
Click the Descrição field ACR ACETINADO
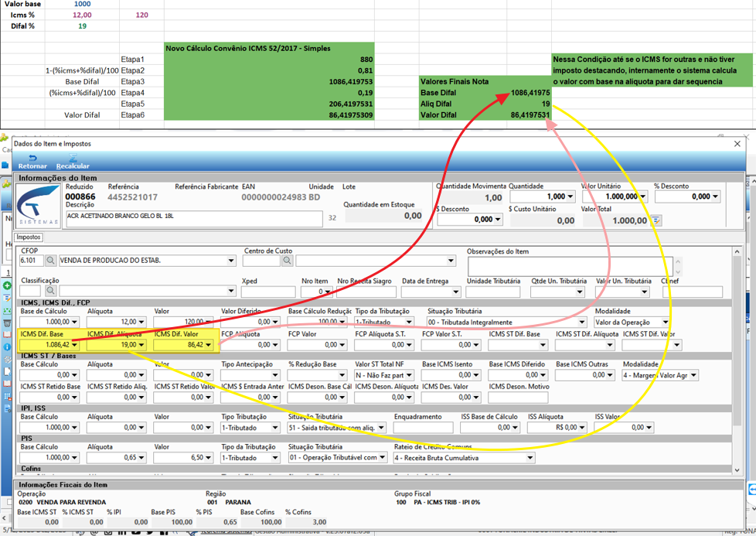194,219
